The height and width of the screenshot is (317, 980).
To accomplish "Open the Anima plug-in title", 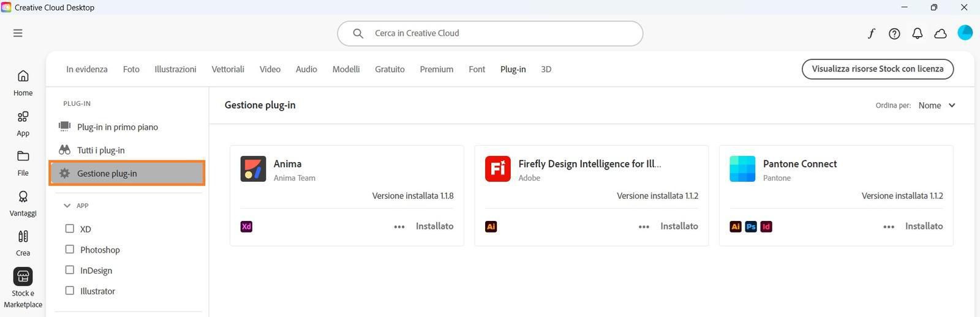I will pyautogui.click(x=287, y=164).
